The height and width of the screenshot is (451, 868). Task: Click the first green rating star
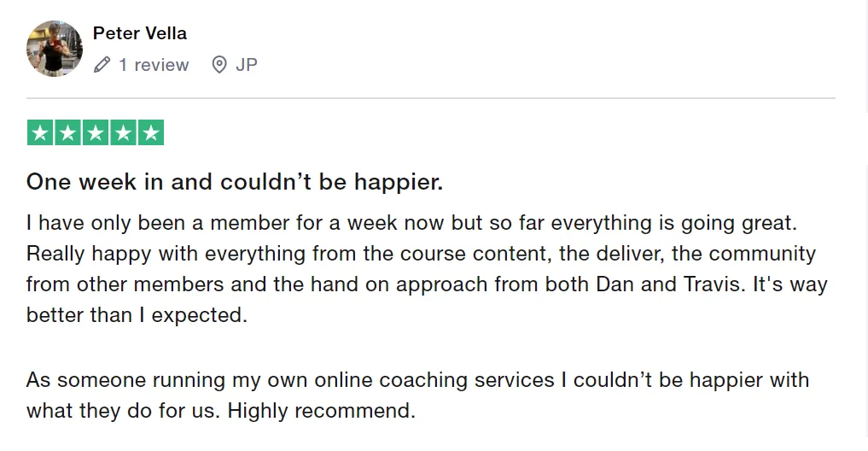click(40, 132)
